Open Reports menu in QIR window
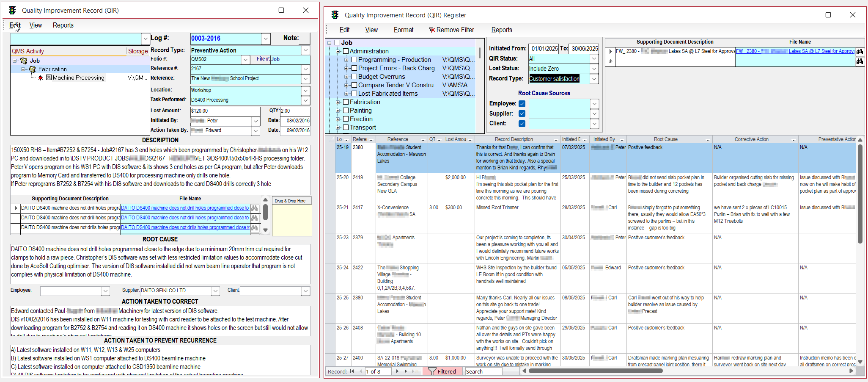This screenshot has height=382, width=868. [x=63, y=25]
